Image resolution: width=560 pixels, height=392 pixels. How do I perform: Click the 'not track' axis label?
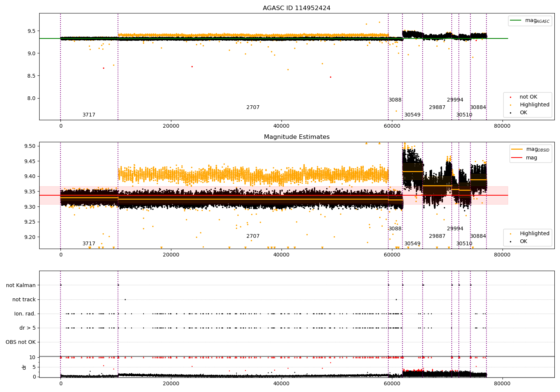coord(24,299)
